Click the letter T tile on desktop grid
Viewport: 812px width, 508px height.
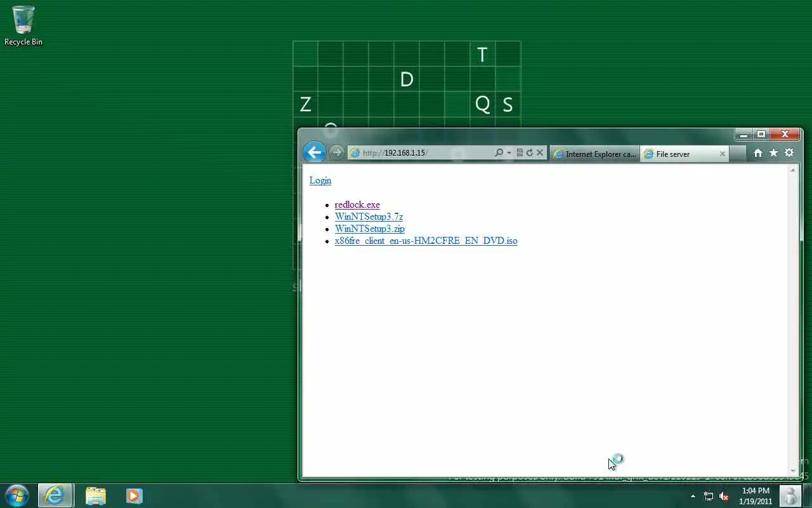[x=482, y=55]
